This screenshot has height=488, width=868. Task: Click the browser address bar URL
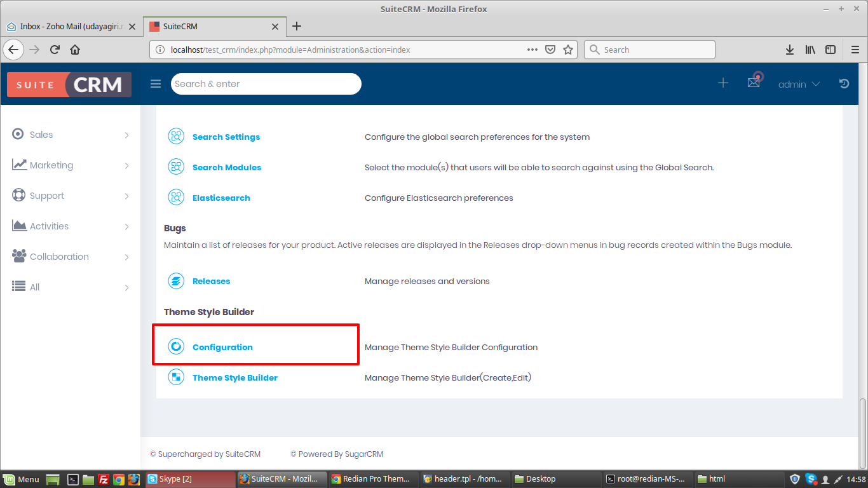click(x=290, y=50)
